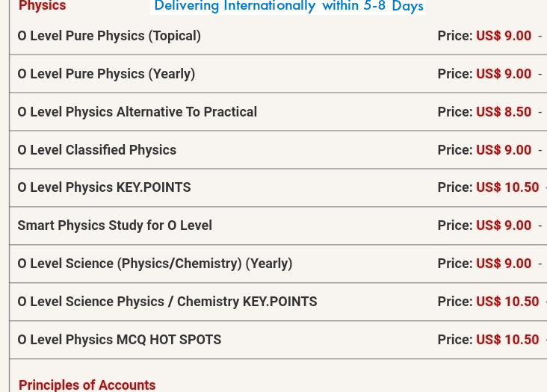The width and height of the screenshot is (547, 392).
Task: Open O Level Physics MCQ HOT SPOTS
Action: click(x=120, y=340)
